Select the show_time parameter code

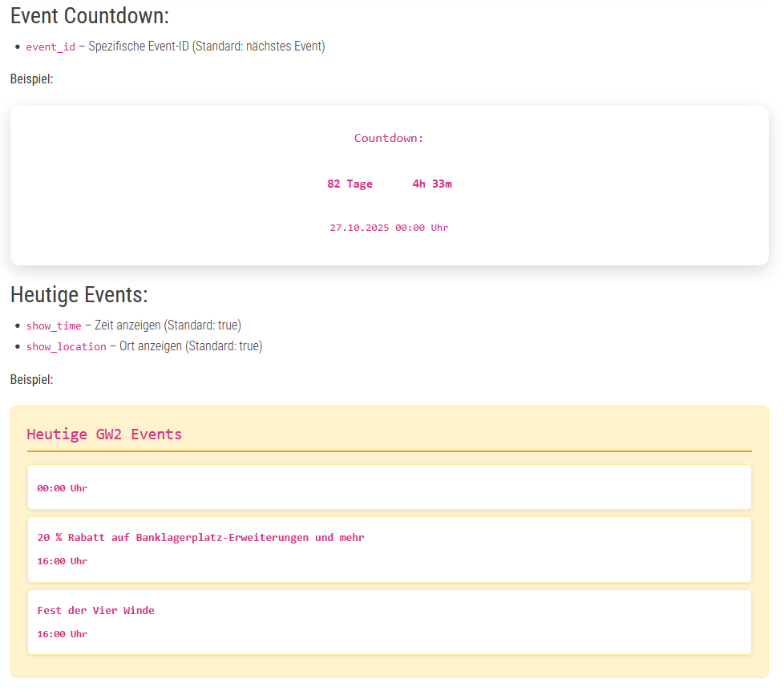pyautogui.click(x=54, y=326)
